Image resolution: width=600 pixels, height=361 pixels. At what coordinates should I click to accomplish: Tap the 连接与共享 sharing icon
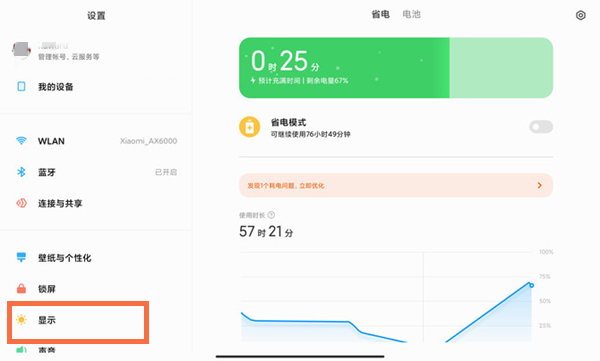pos(21,203)
